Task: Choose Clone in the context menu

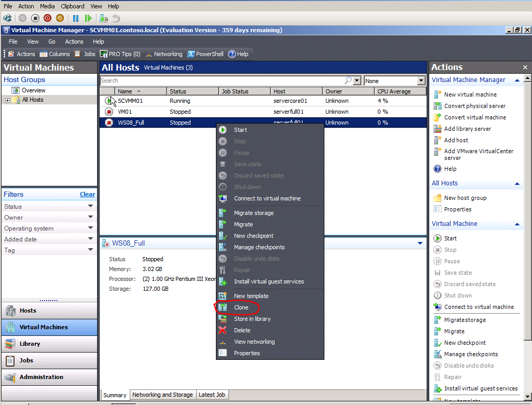Action: click(270, 307)
